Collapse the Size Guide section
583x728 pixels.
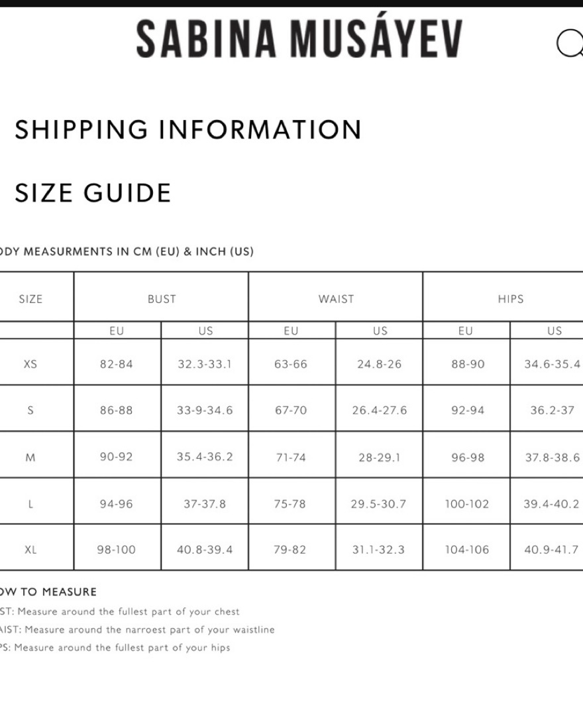93,193
